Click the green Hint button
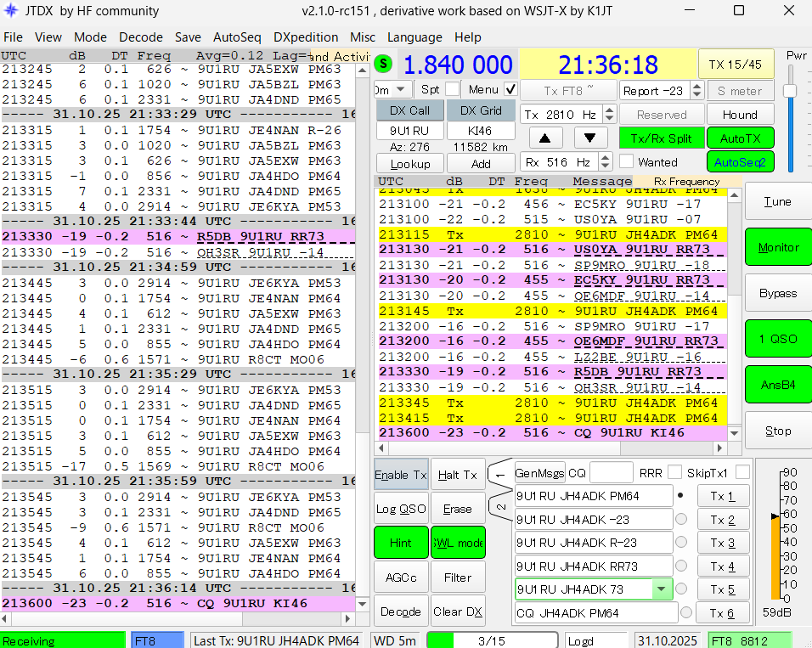The image size is (812, 648). tap(401, 543)
